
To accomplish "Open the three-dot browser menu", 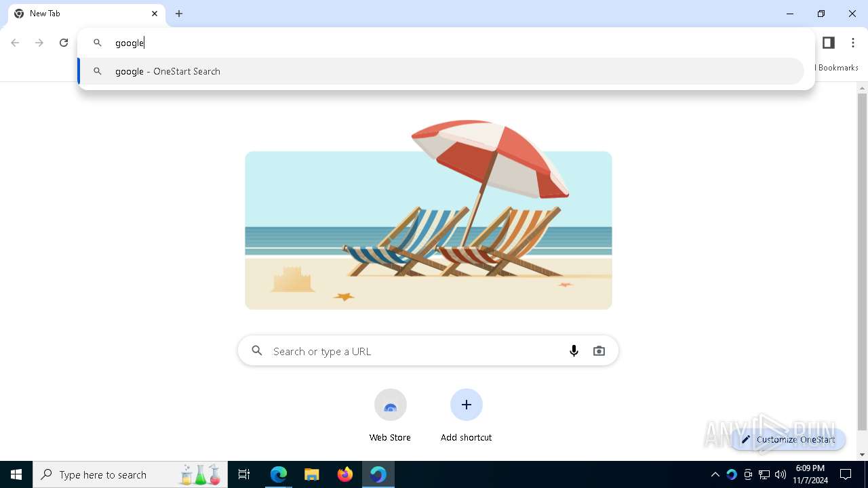I will click(x=853, y=43).
